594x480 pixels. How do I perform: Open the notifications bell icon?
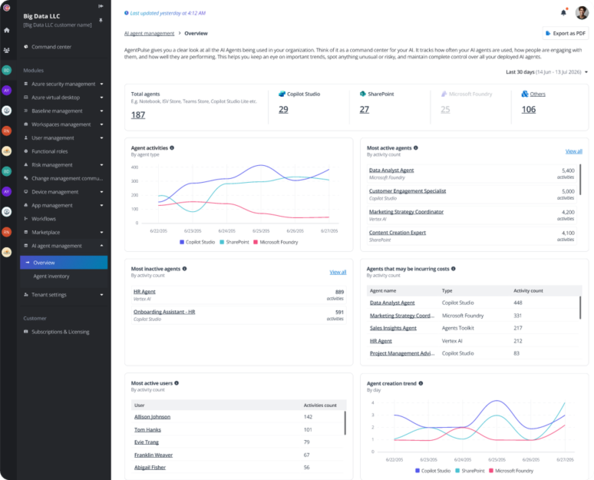(x=563, y=13)
